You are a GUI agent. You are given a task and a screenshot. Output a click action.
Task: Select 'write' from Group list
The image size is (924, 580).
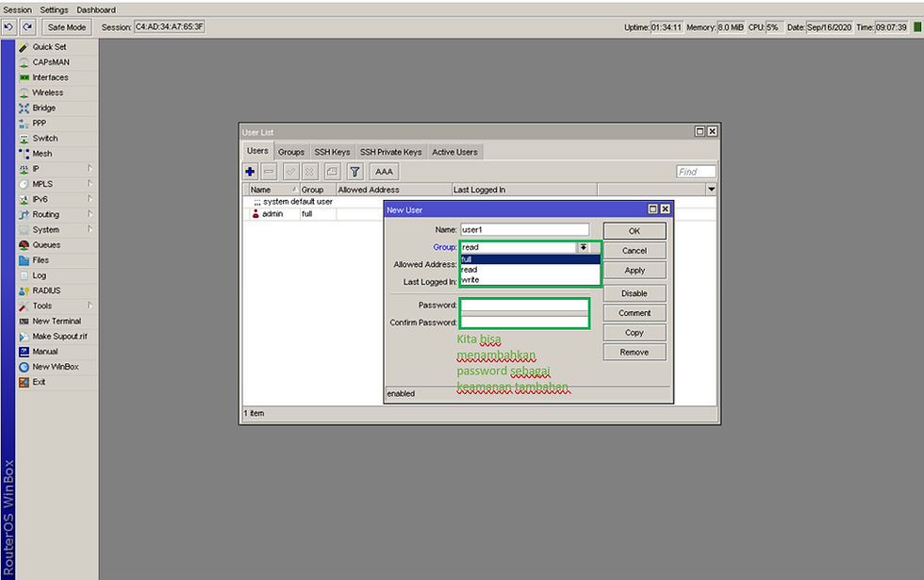pos(530,280)
